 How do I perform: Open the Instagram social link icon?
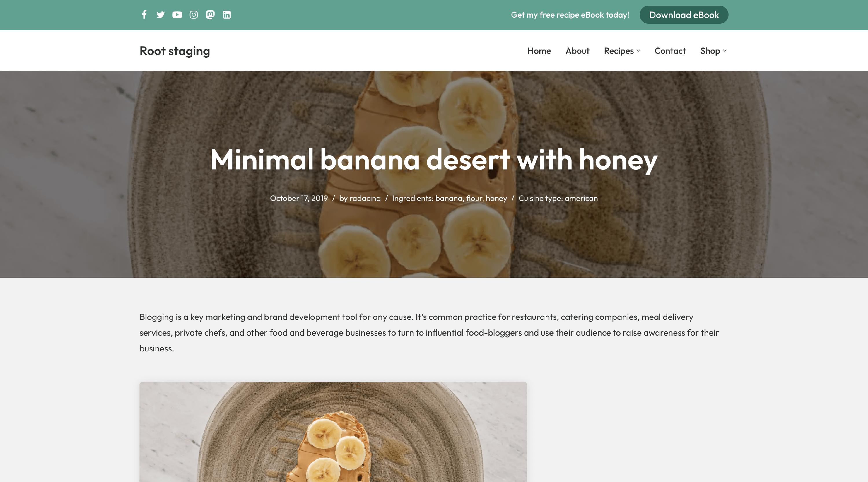coord(193,14)
